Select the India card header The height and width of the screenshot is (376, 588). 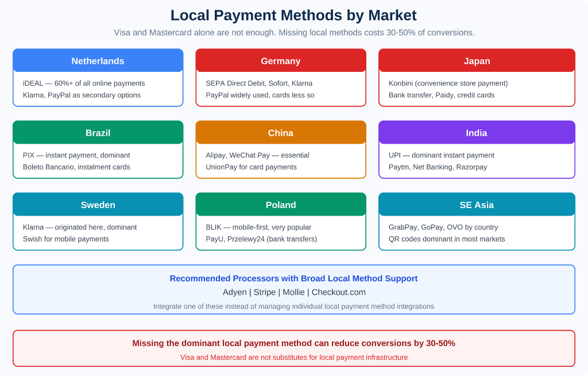coord(477,133)
